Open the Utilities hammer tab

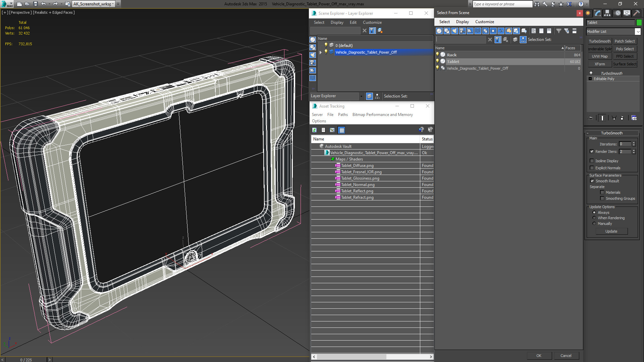(x=636, y=13)
